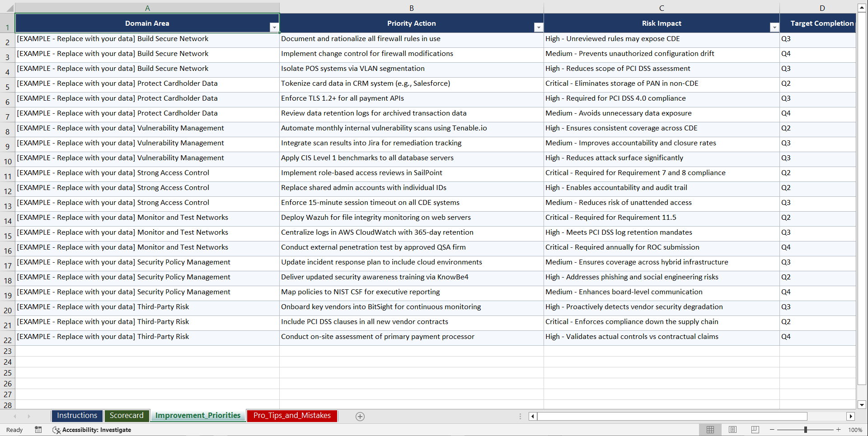Open the Pro_Tips_and_Mistakes sheet
This screenshot has width=868, height=436.
point(291,415)
